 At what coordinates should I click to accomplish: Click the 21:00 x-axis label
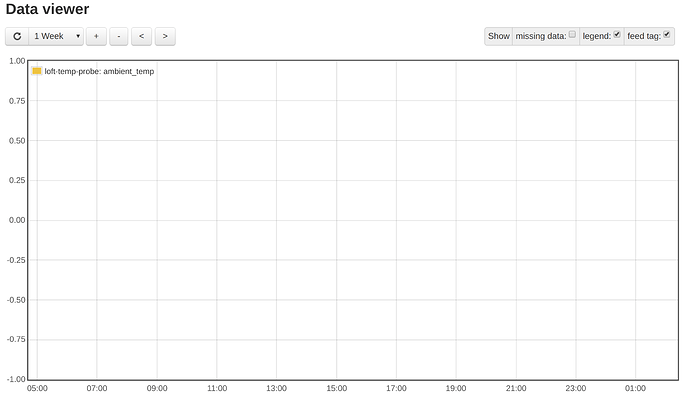(x=516, y=388)
